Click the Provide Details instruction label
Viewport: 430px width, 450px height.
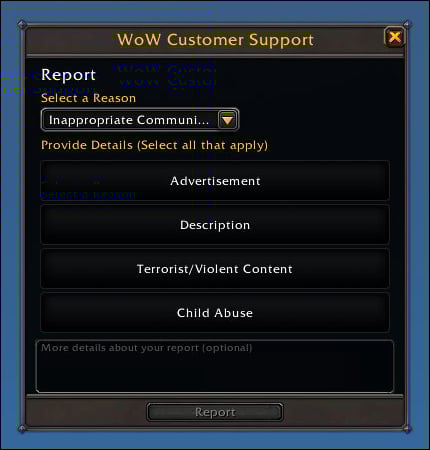pyautogui.click(x=154, y=145)
